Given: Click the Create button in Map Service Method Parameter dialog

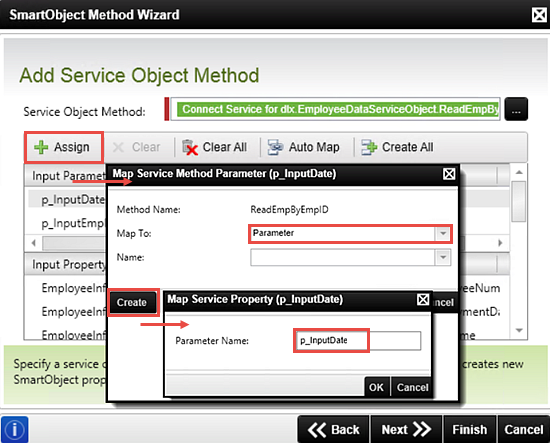Looking at the screenshot, I should click(x=132, y=302).
